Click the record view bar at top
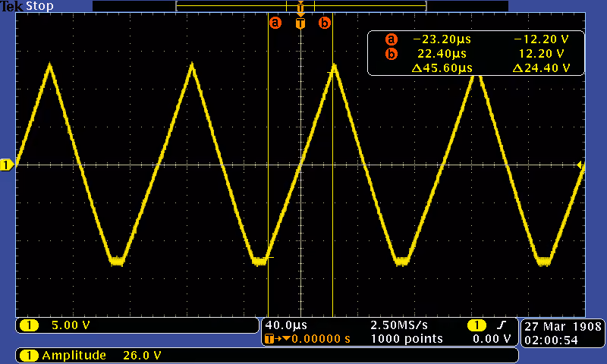Image resolution: width=607 pixels, height=364 pixels. [300, 6]
